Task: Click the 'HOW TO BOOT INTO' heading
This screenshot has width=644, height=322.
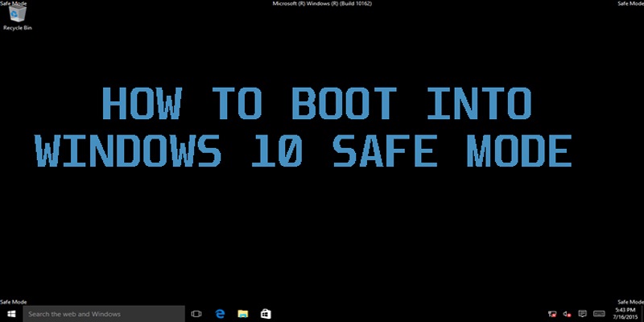Action: click(318, 105)
